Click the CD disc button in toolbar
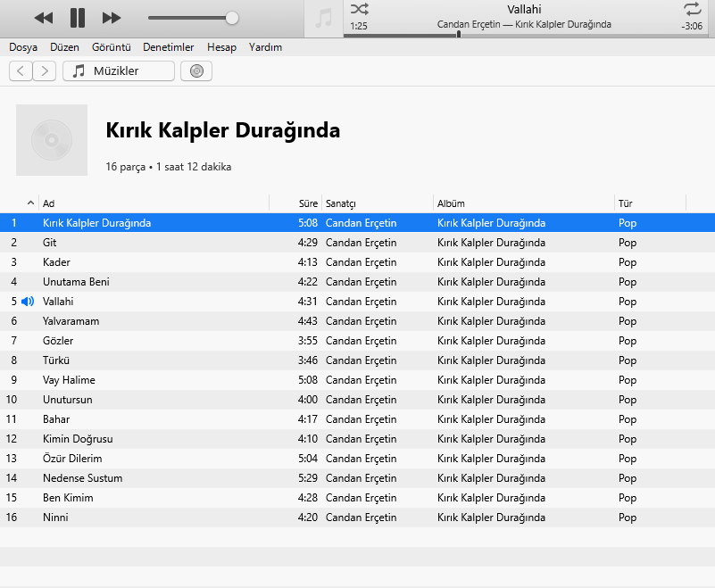The width and height of the screenshot is (715, 588). coord(196,71)
